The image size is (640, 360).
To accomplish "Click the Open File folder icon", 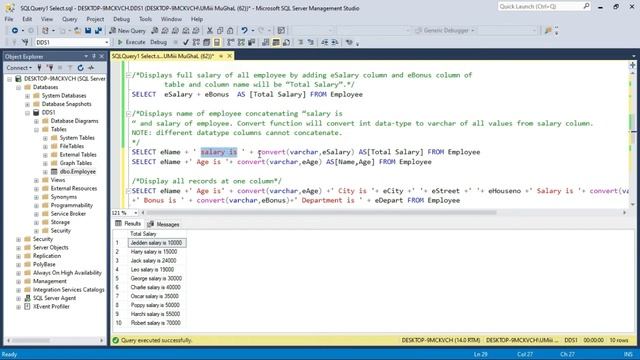I will [77, 31].
